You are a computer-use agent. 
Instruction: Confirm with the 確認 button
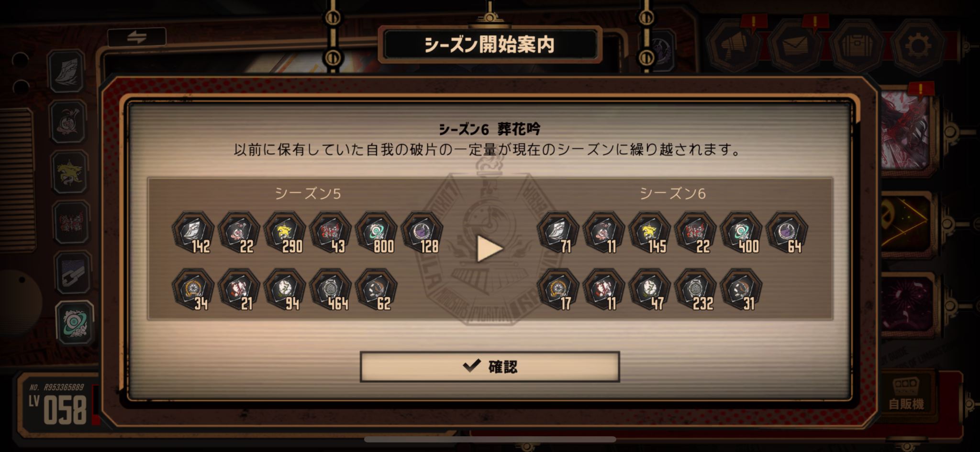pos(490,367)
